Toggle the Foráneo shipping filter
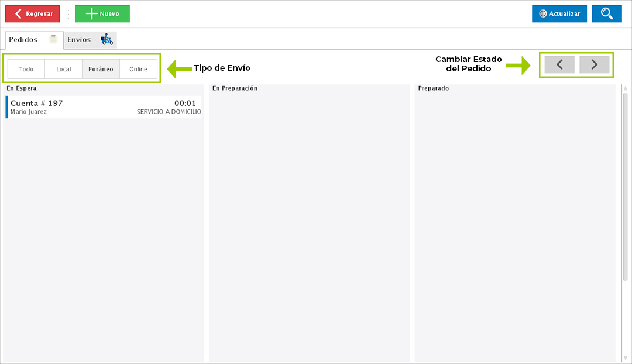Image resolution: width=632 pixels, height=364 pixels. click(x=101, y=69)
